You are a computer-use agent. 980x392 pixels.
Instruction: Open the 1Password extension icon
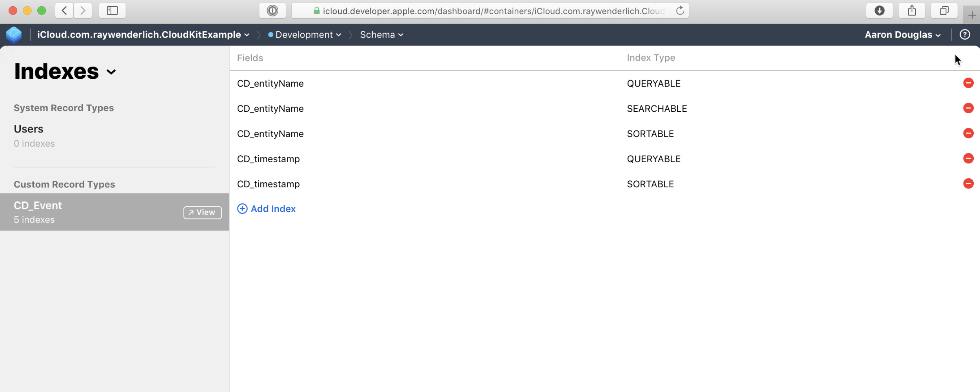272,11
